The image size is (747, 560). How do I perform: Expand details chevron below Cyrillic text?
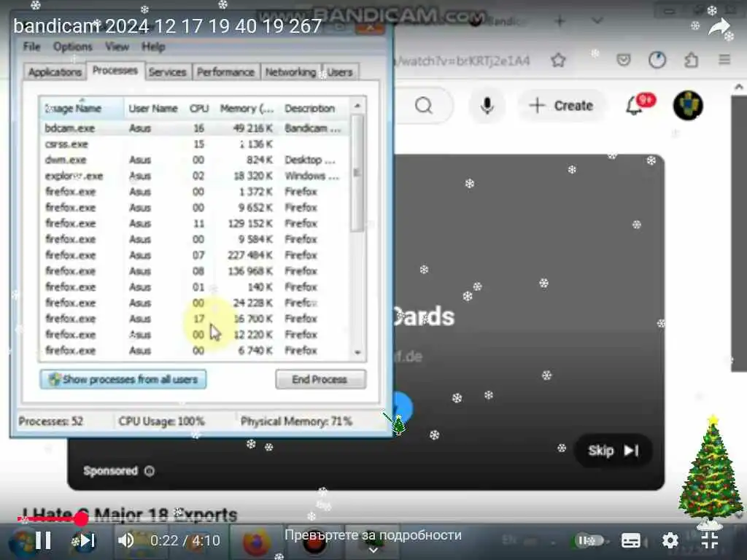(x=373, y=551)
